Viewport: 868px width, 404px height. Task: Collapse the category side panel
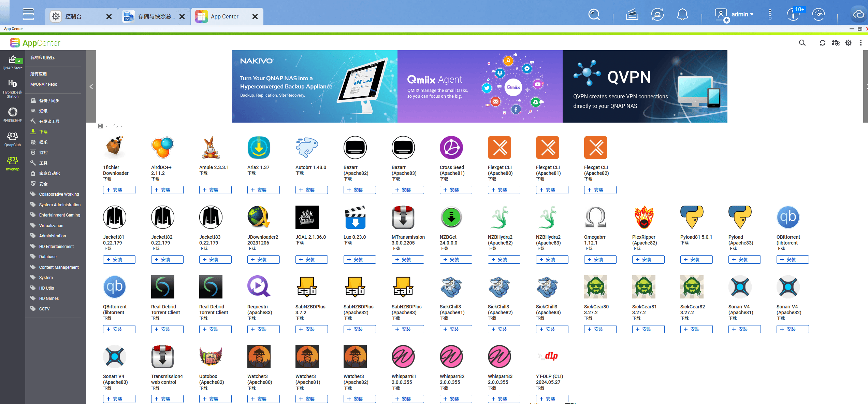tap(91, 86)
